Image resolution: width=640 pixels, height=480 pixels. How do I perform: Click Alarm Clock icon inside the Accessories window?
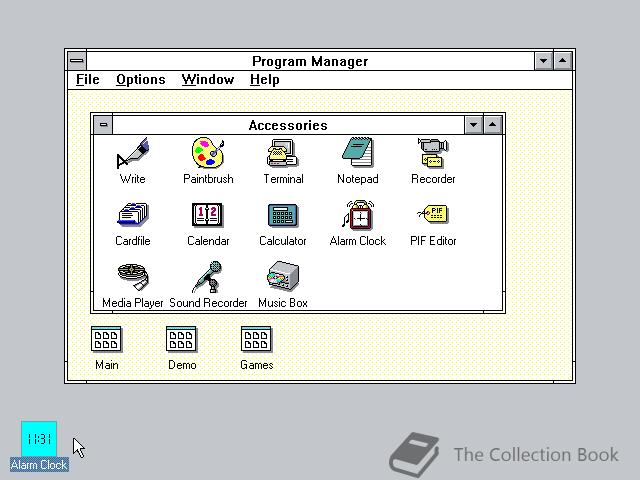[358, 215]
